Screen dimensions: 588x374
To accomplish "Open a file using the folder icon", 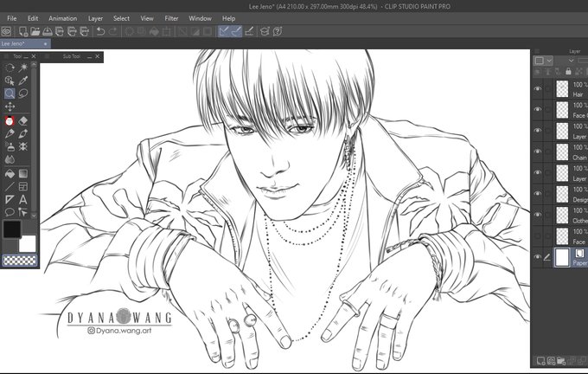I will pyautogui.click(x=35, y=31).
